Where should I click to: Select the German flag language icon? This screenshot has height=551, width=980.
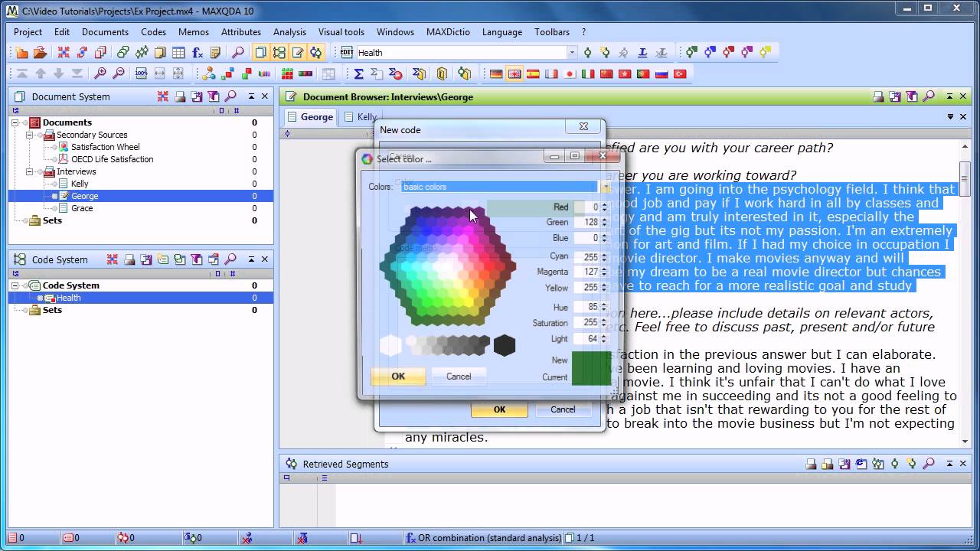click(x=496, y=74)
